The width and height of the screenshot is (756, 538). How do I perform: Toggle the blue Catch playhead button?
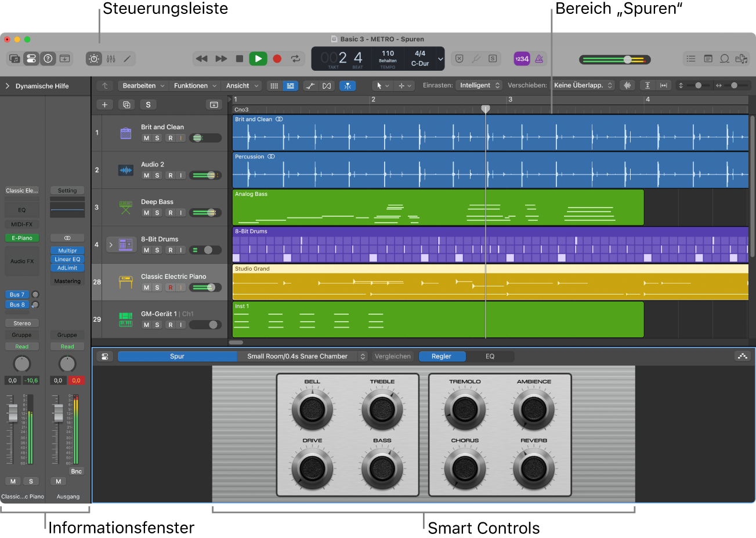[x=348, y=86]
